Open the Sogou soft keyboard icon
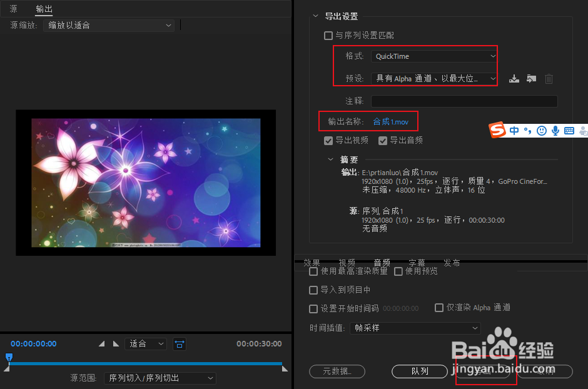Screen dimensions: 588x389 coord(569,131)
